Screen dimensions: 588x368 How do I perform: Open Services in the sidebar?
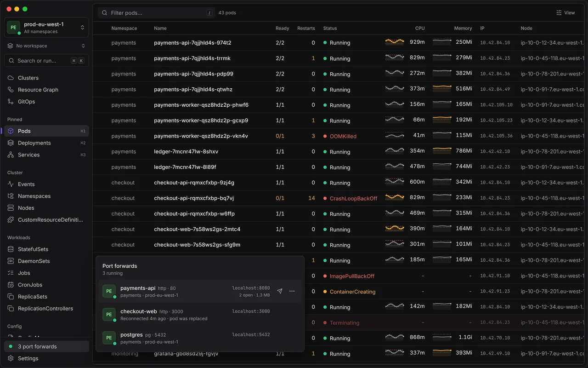tap(46, 155)
